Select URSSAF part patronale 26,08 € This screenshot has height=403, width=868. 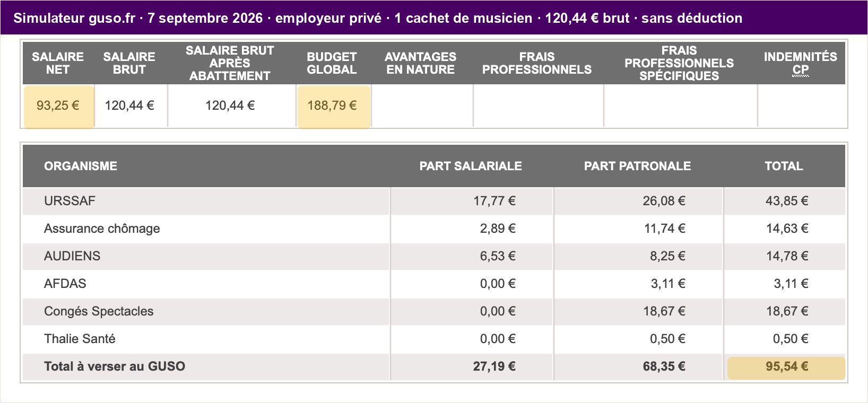(x=664, y=201)
